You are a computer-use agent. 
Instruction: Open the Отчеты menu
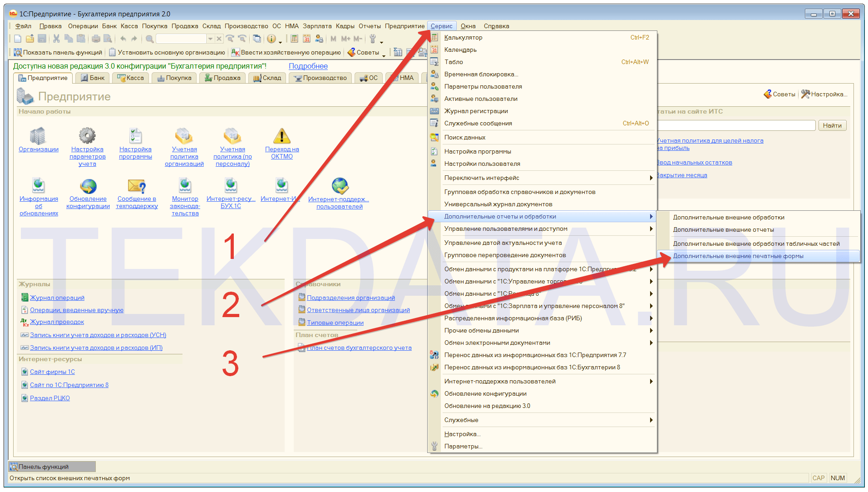coord(370,26)
